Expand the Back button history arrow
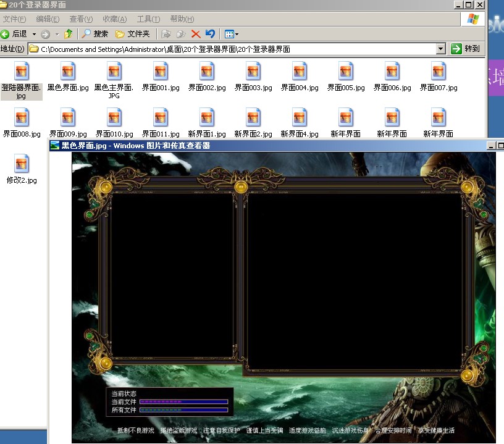The image size is (504, 444). [34, 34]
